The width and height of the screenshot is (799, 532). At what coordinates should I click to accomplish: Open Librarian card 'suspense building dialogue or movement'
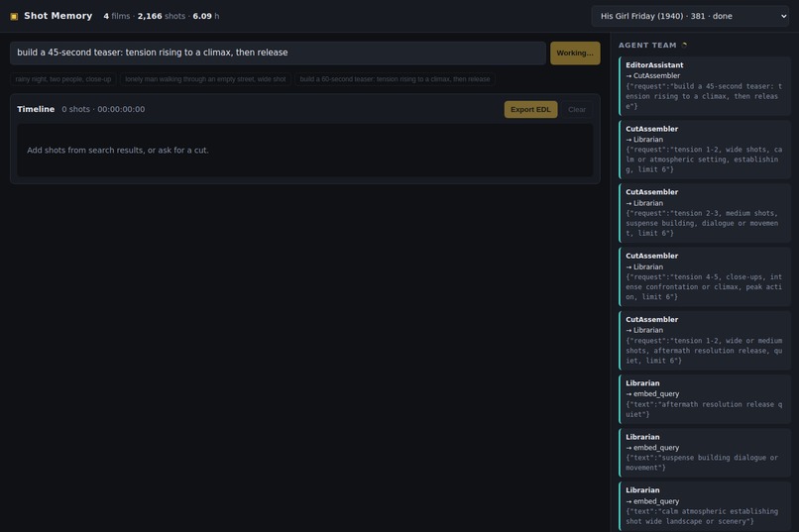705,453
